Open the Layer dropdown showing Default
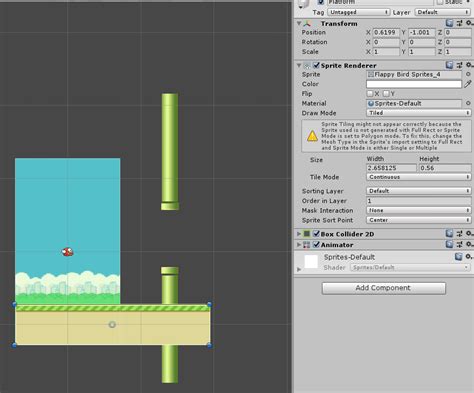 tap(443, 12)
